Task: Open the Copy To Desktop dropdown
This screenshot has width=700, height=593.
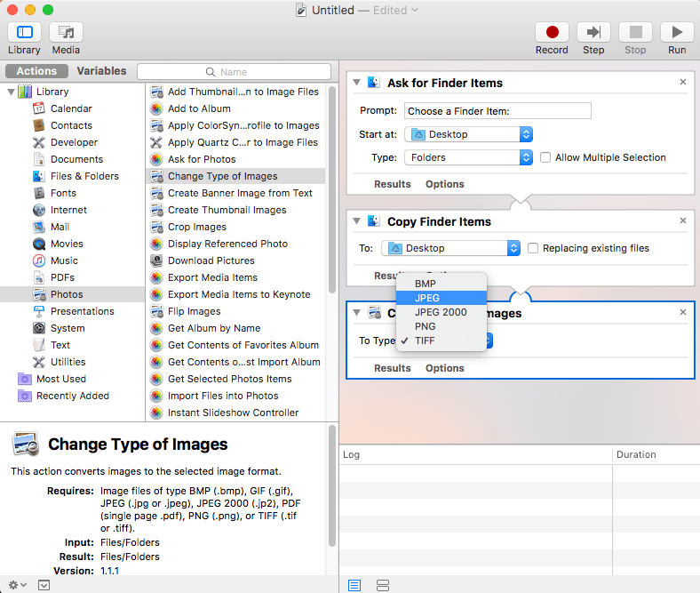Action: coord(451,248)
